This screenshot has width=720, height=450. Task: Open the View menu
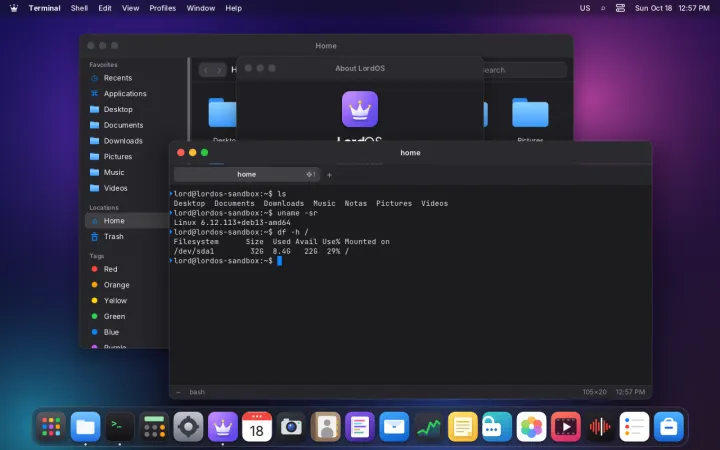click(130, 8)
